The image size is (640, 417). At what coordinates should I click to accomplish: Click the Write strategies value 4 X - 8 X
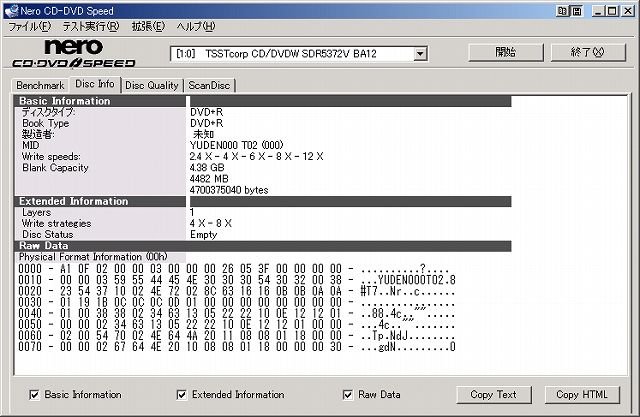211,224
